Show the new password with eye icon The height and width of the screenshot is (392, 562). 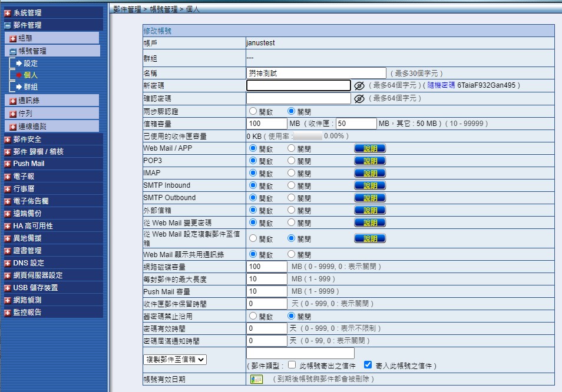(359, 85)
